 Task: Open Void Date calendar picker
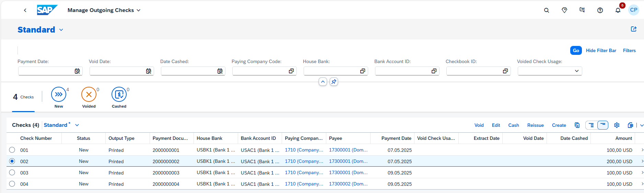coord(149,71)
